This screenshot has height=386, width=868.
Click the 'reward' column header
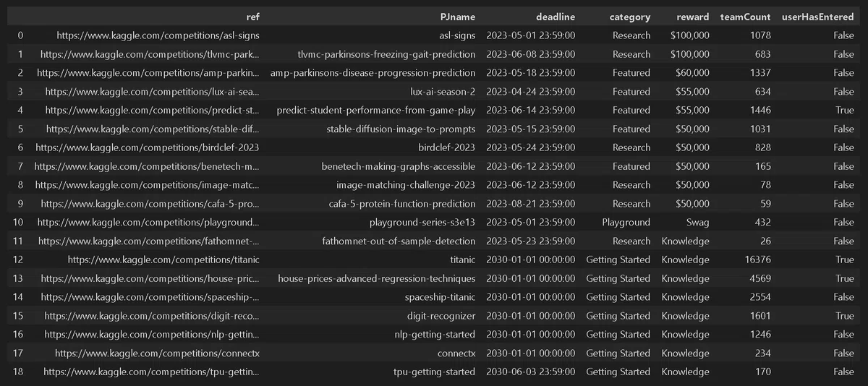(693, 17)
